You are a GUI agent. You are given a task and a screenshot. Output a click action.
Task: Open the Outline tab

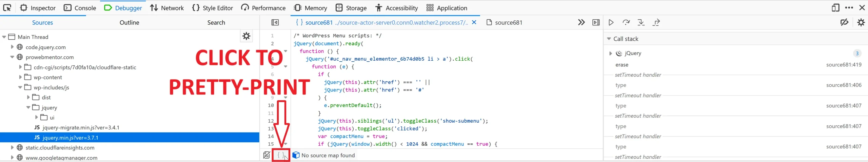(x=129, y=23)
